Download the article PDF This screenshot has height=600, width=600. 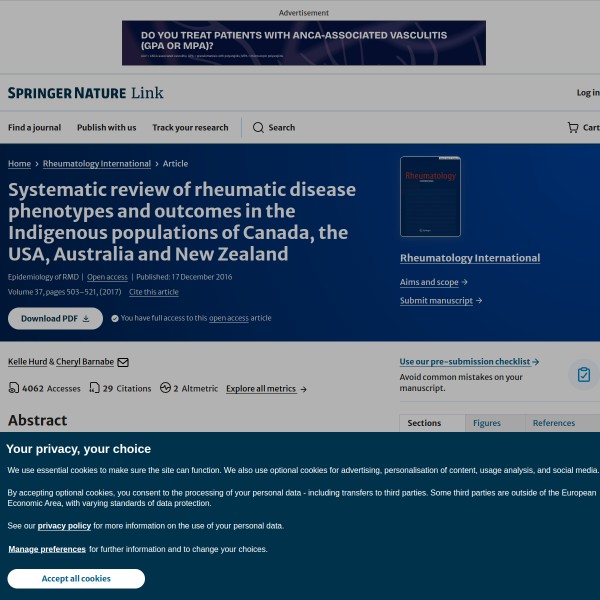click(x=55, y=318)
